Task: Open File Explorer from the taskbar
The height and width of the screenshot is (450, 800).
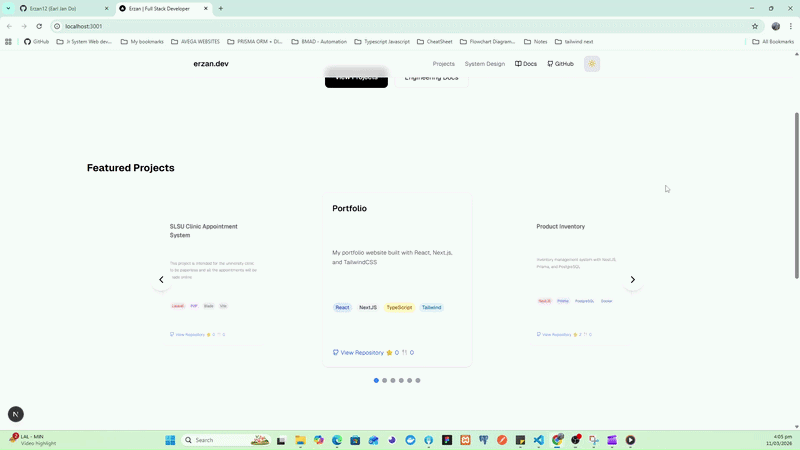Action: pos(300,440)
